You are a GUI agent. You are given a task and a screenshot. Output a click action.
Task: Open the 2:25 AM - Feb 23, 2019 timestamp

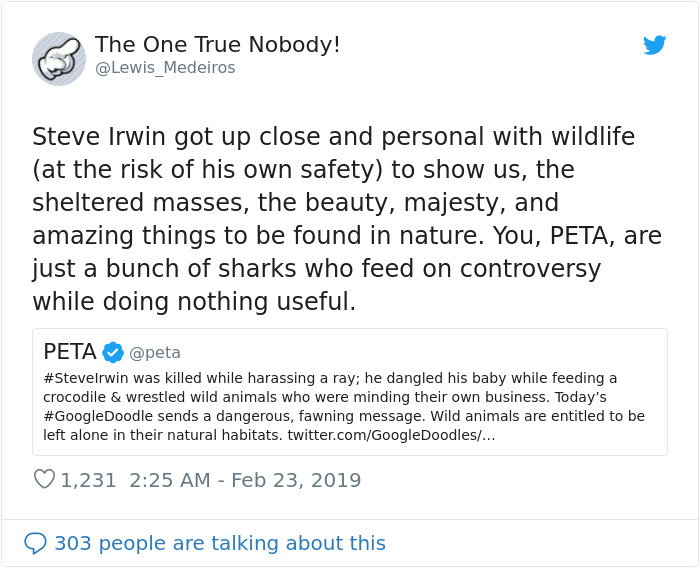(x=245, y=480)
